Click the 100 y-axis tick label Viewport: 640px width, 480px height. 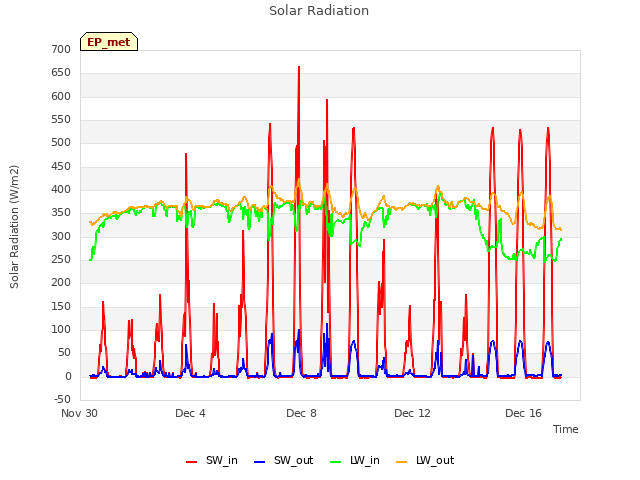click(x=61, y=329)
